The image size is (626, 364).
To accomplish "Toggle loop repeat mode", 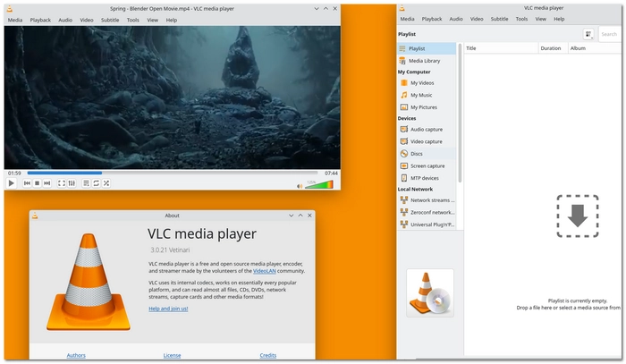I will (97, 183).
